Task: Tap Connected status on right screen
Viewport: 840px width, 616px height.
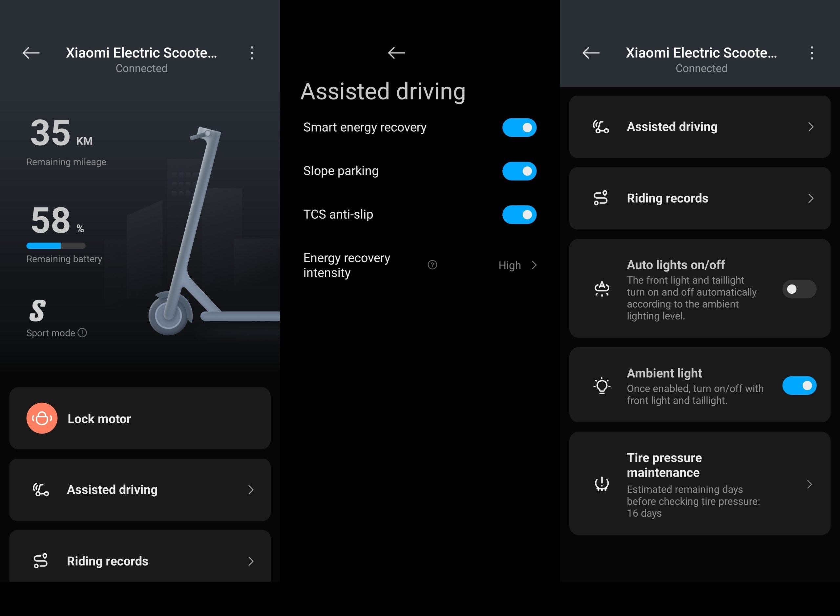Action: [x=701, y=68]
